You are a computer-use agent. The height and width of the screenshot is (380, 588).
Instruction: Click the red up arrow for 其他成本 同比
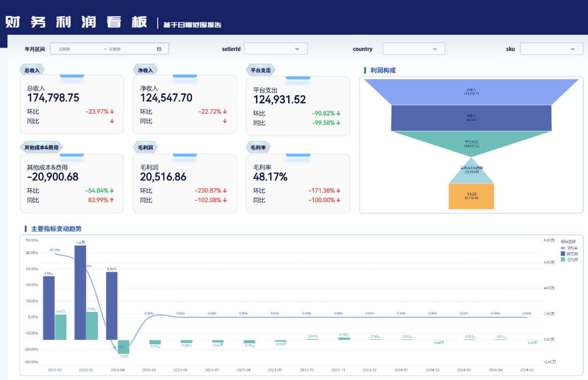112,200
